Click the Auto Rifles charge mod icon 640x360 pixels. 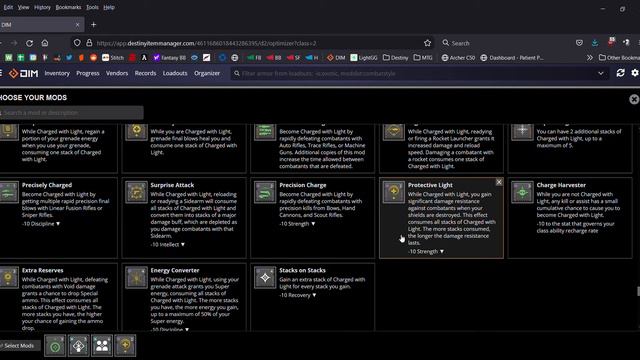tap(265, 132)
